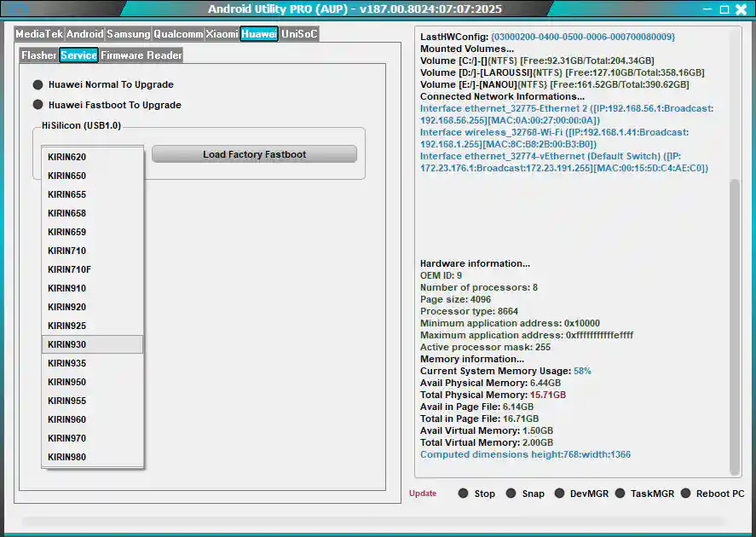The image size is (756, 537).
Task: Choose KIRIN620 from the chipset list
Action: (x=93, y=157)
